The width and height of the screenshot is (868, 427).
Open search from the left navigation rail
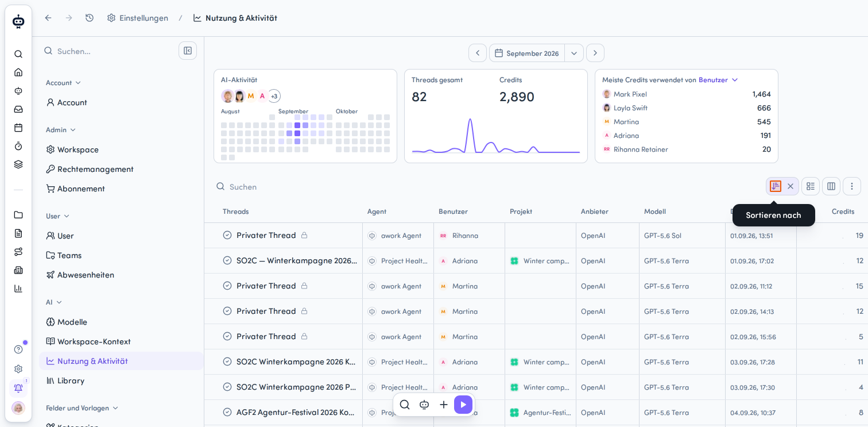[x=18, y=54]
